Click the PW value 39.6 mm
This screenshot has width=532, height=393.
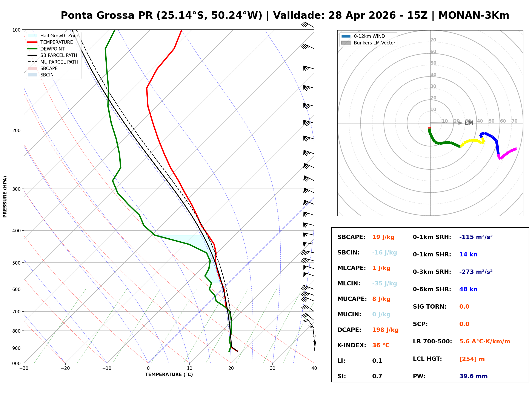coord(474,376)
